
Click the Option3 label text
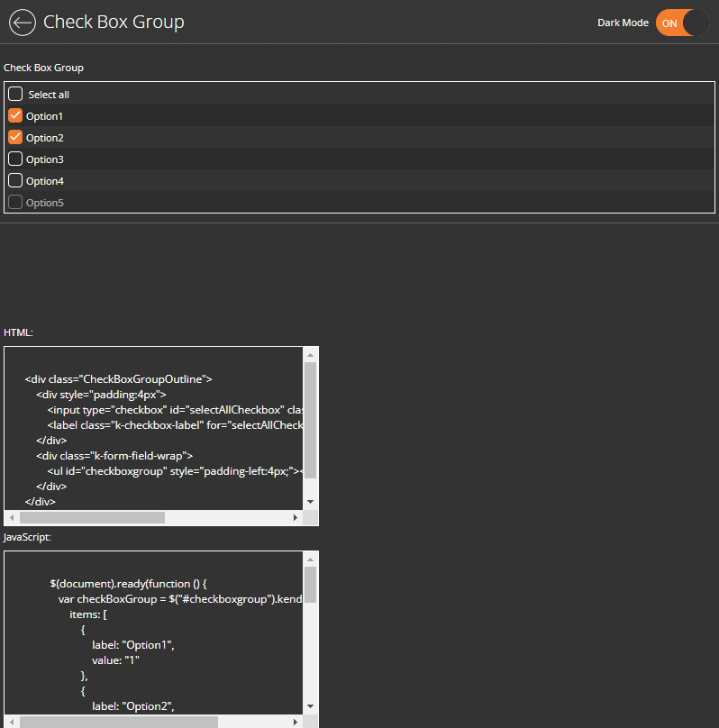[x=44, y=159]
